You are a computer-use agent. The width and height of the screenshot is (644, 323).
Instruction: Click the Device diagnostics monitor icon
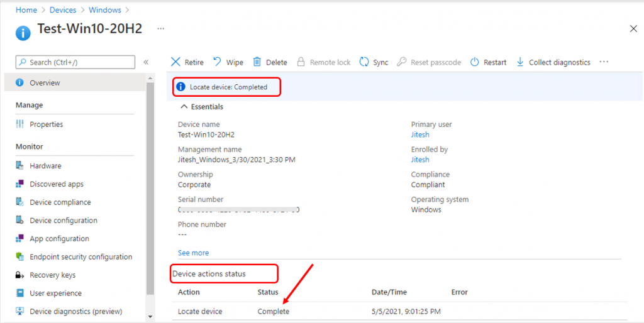tap(19, 311)
